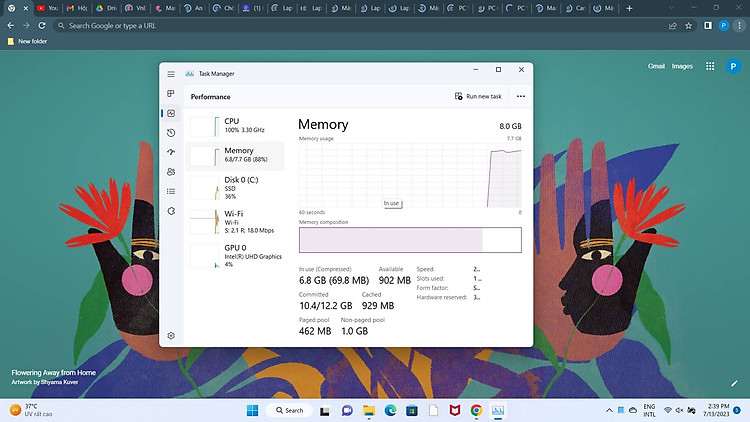The height and width of the screenshot is (422, 750).
Task: Open a new Chrome tab
Action: (x=629, y=8)
